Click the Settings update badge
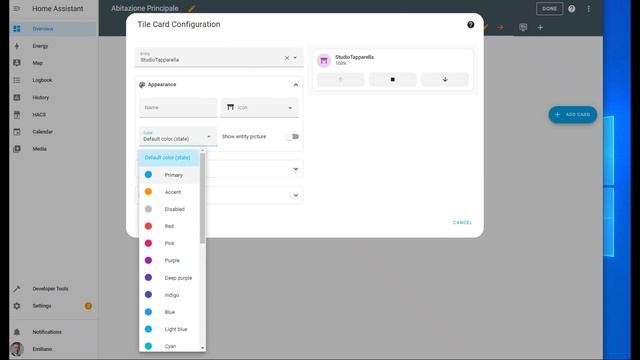 (x=88, y=306)
